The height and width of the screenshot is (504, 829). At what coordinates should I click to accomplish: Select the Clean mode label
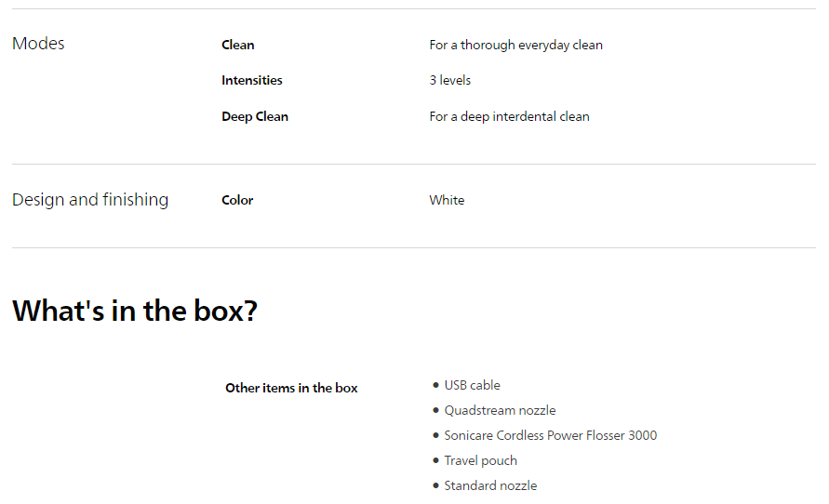tap(237, 45)
